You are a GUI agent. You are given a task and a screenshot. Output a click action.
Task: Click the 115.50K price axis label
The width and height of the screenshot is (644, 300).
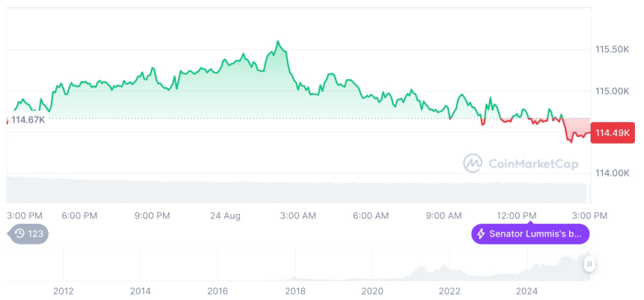tap(611, 49)
